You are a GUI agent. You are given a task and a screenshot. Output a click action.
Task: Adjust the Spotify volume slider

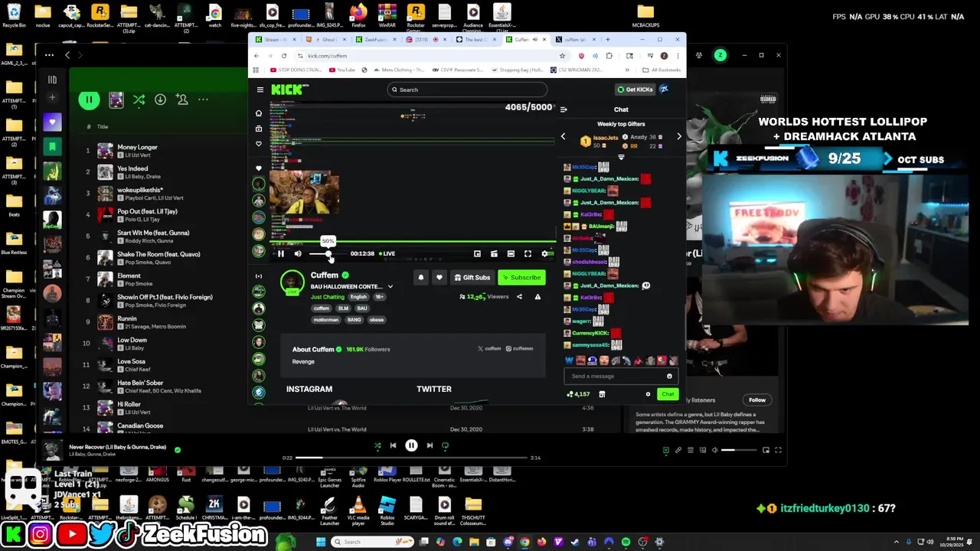point(737,450)
